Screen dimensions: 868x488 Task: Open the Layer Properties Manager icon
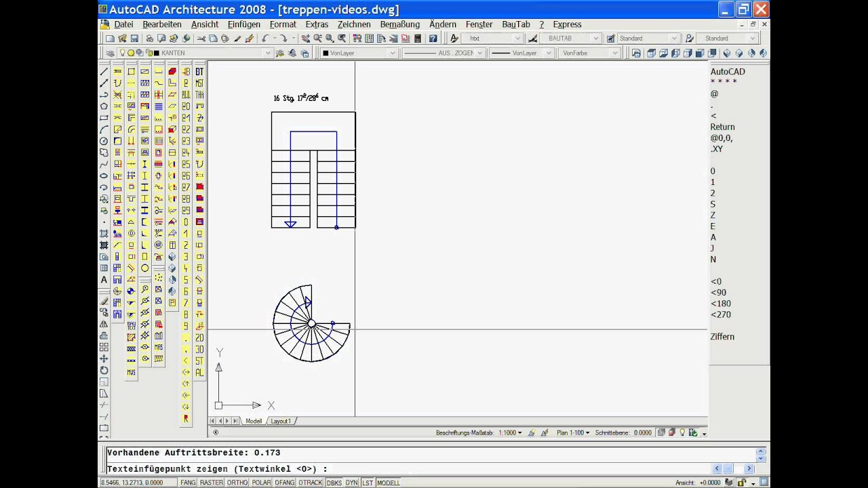click(x=109, y=53)
